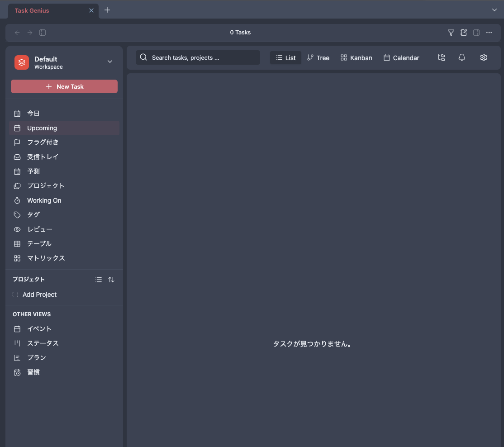Click the kanban columns icon beside ステータス

[x=17, y=343]
